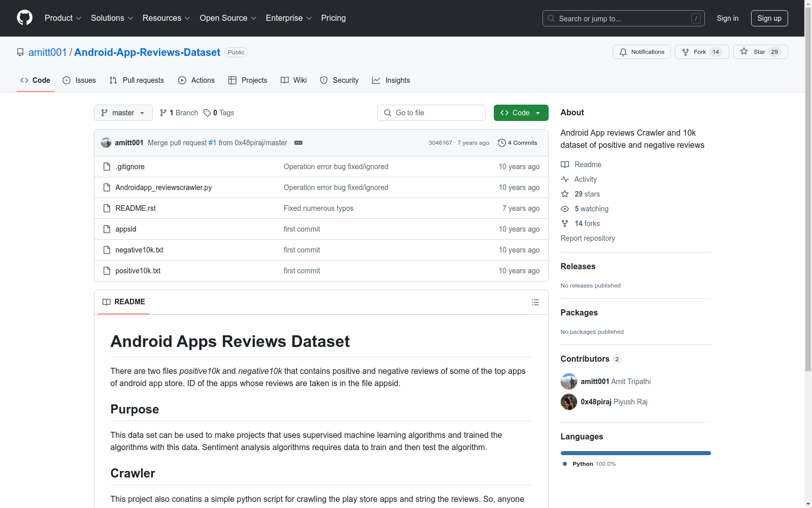Click amitt001 avatar in commit row
Viewport: 812px width, 508px height.
(106, 143)
